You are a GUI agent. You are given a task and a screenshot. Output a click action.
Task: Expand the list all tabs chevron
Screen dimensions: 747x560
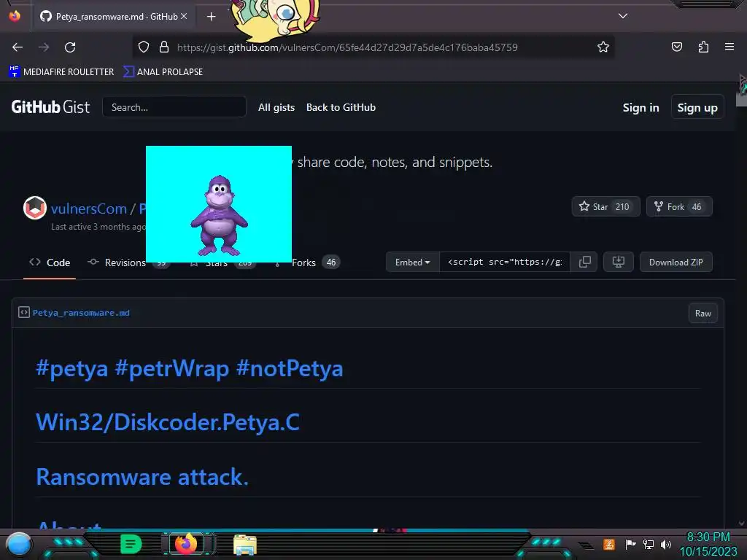click(623, 16)
